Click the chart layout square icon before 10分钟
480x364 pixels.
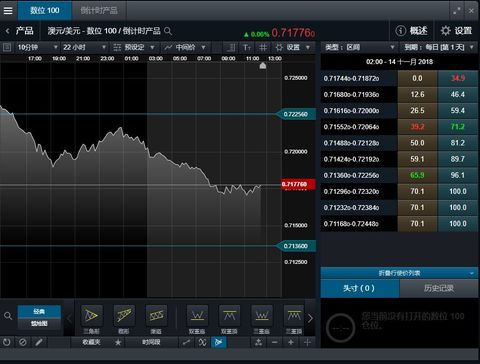point(7,47)
